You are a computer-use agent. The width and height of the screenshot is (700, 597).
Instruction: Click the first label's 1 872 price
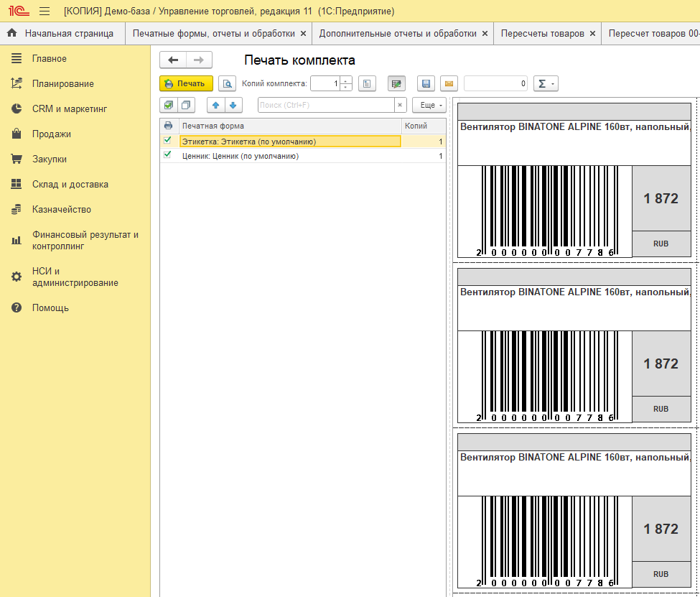pyautogui.click(x=661, y=198)
